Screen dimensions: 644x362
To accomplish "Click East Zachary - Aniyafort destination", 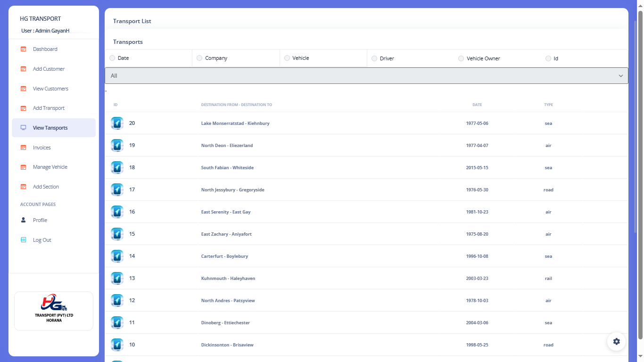I will pyautogui.click(x=226, y=234).
